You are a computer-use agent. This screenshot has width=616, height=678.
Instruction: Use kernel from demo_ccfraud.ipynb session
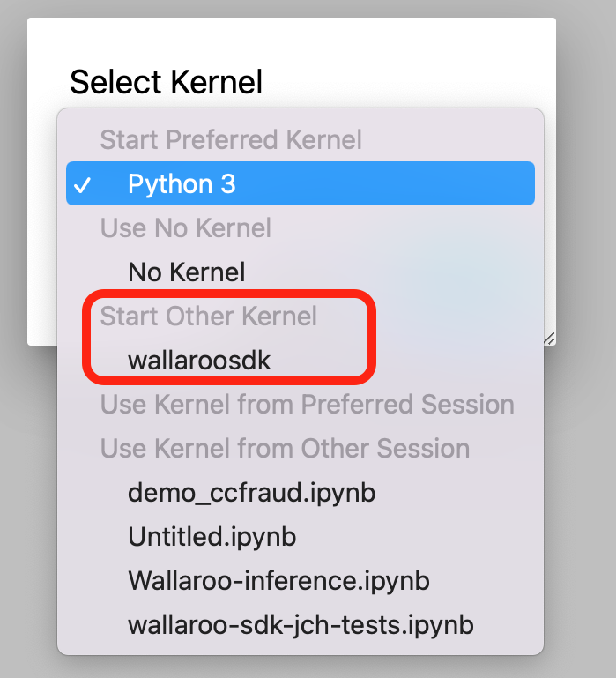(x=251, y=492)
